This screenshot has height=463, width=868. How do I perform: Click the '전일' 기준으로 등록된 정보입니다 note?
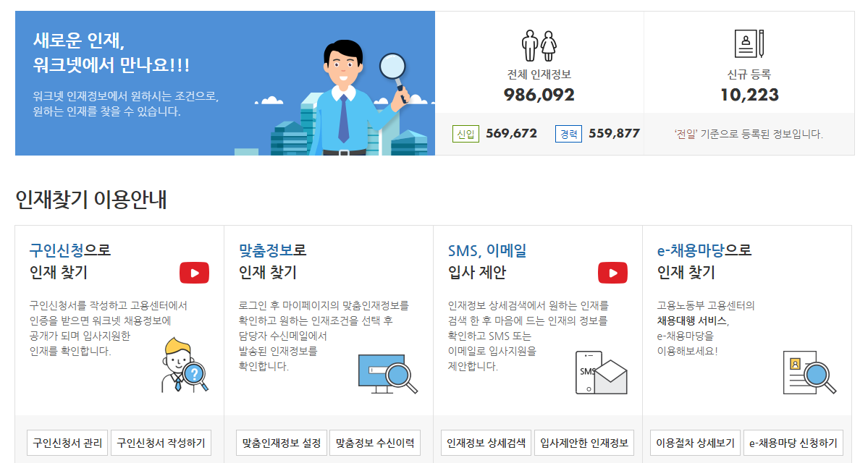pyautogui.click(x=749, y=134)
